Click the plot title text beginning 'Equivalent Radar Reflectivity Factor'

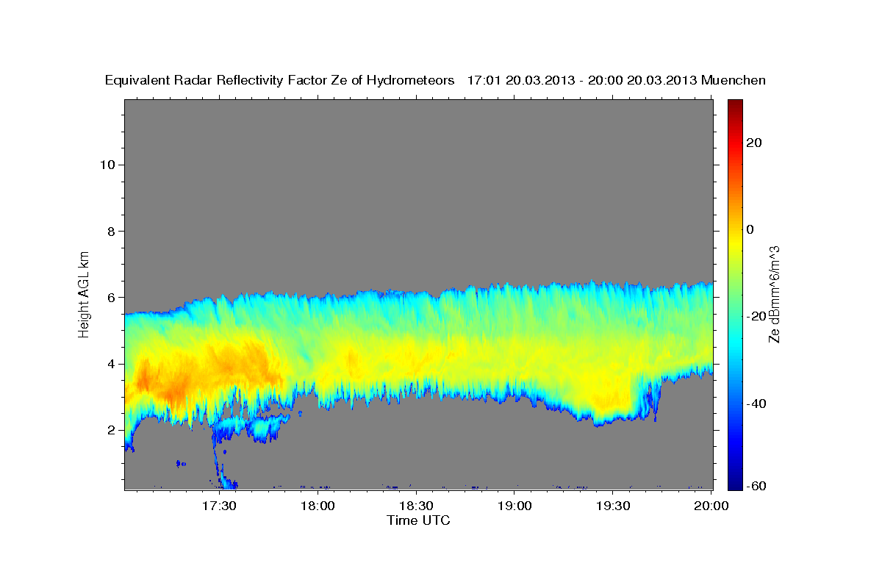coord(436,80)
